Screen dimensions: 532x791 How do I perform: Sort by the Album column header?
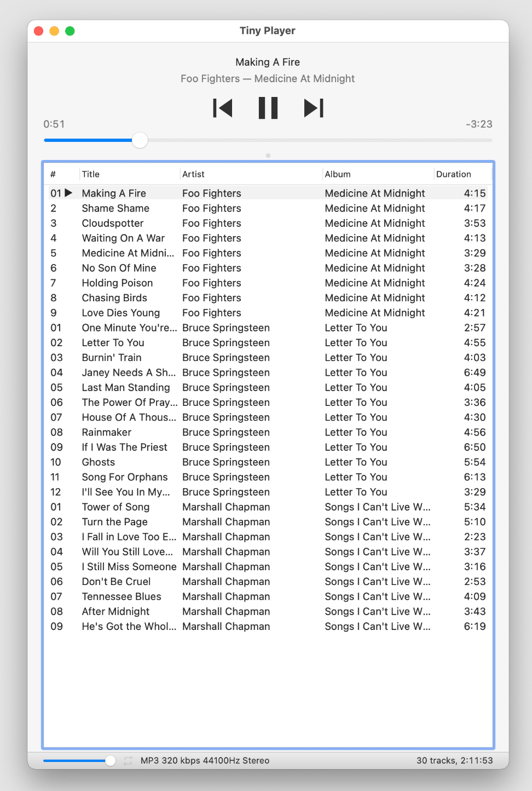pos(338,174)
